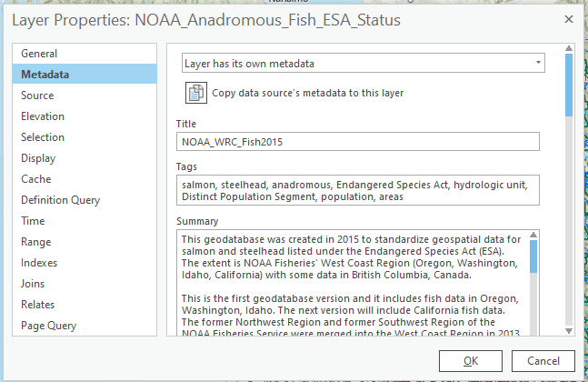
Task: Switch to the Time tab
Action: pyautogui.click(x=85, y=221)
